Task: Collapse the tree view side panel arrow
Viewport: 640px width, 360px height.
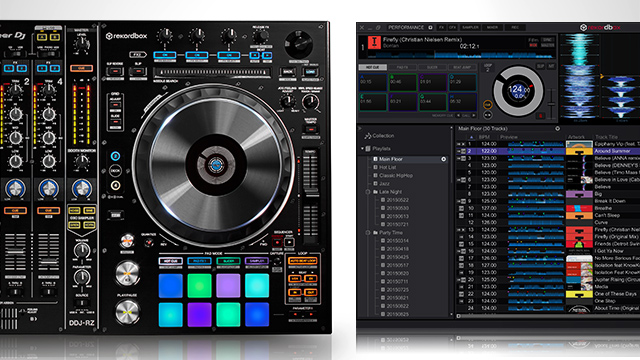Action: pos(360,129)
